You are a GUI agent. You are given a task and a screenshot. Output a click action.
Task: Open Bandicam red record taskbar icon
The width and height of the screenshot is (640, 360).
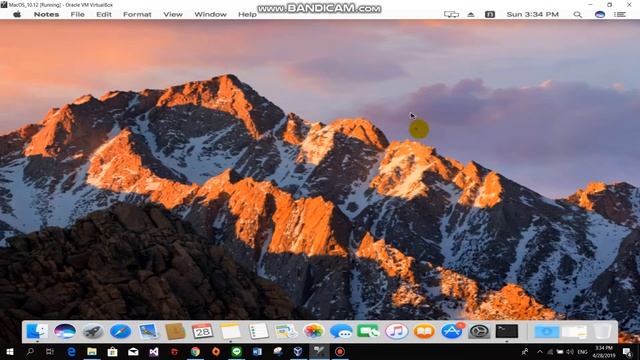[340, 351]
